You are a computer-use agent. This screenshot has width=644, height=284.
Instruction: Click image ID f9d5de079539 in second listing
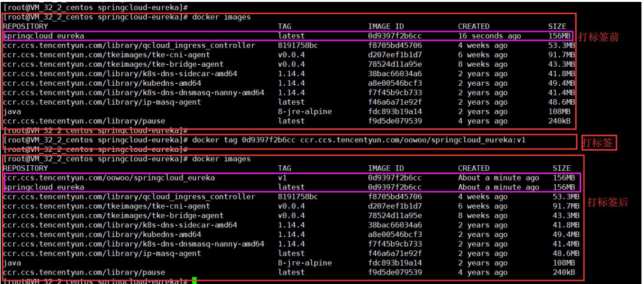pos(394,273)
